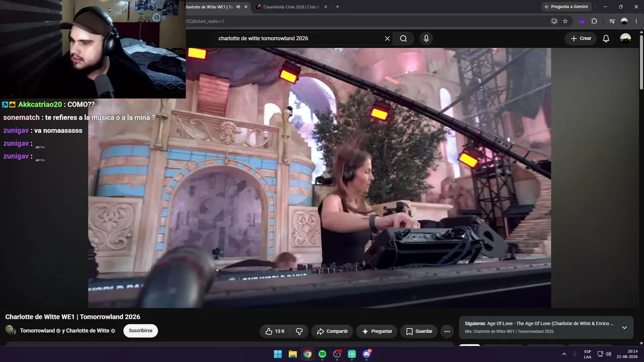Install the page as an app
644x362 pixels.
[x=554, y=21]
